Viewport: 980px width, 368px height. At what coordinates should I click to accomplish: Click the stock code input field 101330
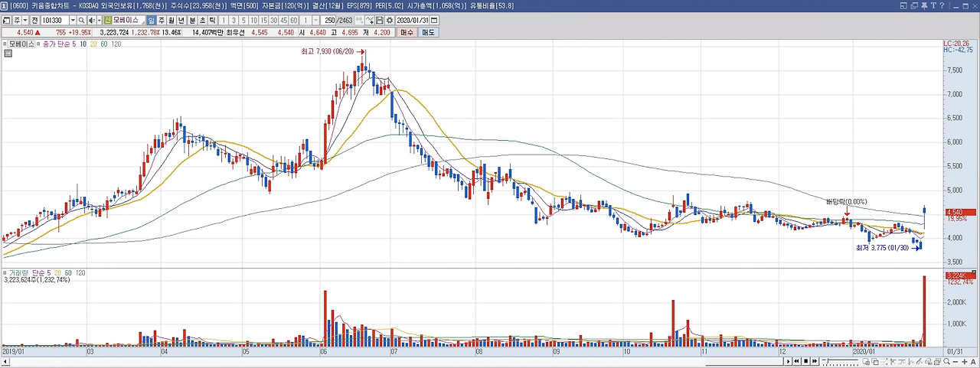point(54,20)
